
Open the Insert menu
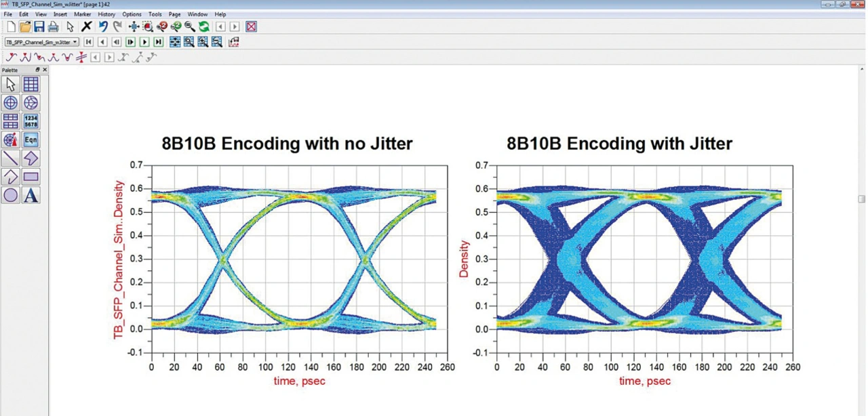[x=60, y=14]
